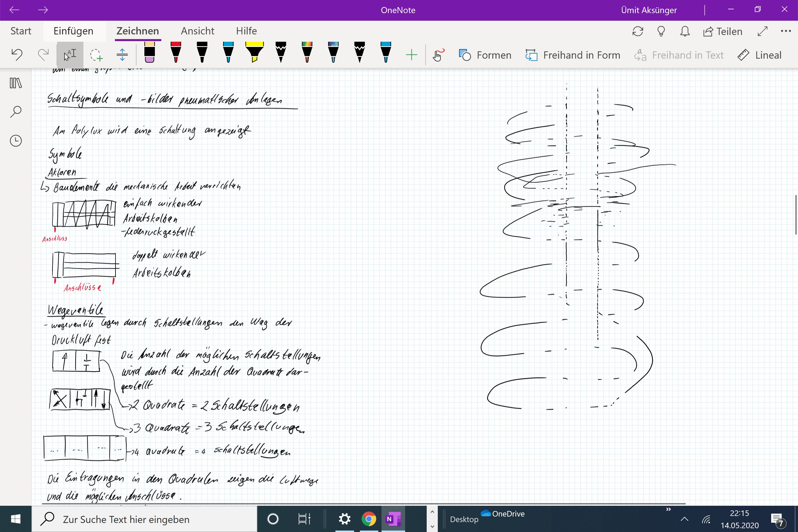Image resolution: width=798 pixels, height=532 pixels.
Task: Click the Undo arrow icon
Action: [x=17, y=55]
